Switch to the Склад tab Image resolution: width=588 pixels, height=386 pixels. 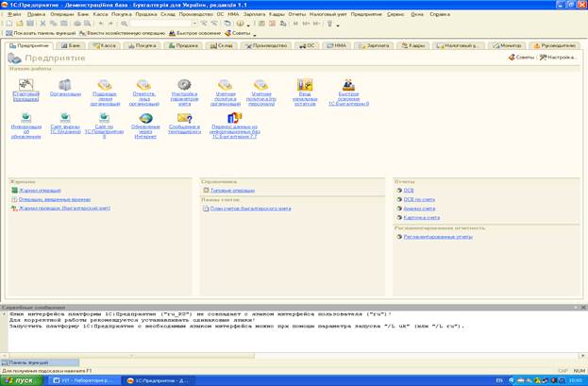pos(222,45)
